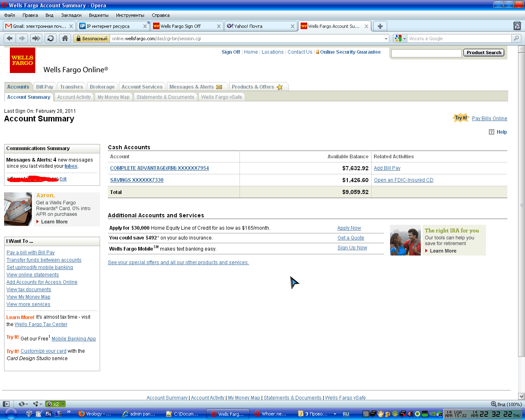Image resolution: width=525 pixels, height=420 pixels.
Task: Click the address bar URL field
Action: click(247, 39)
